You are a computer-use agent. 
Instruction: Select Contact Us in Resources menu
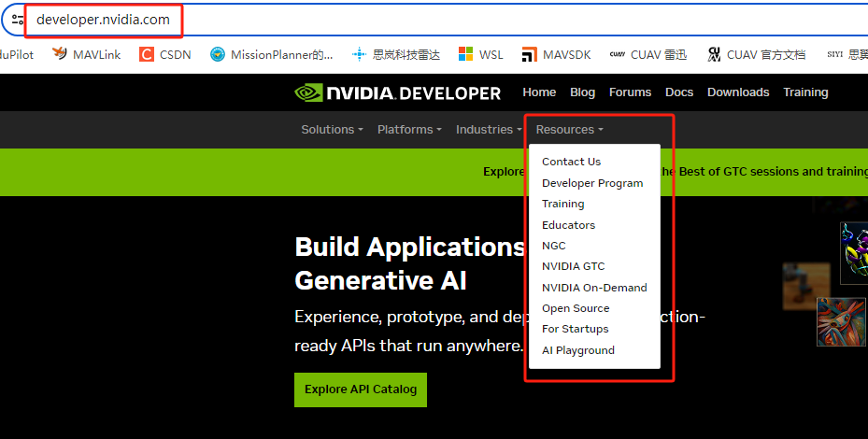(571, 162)
